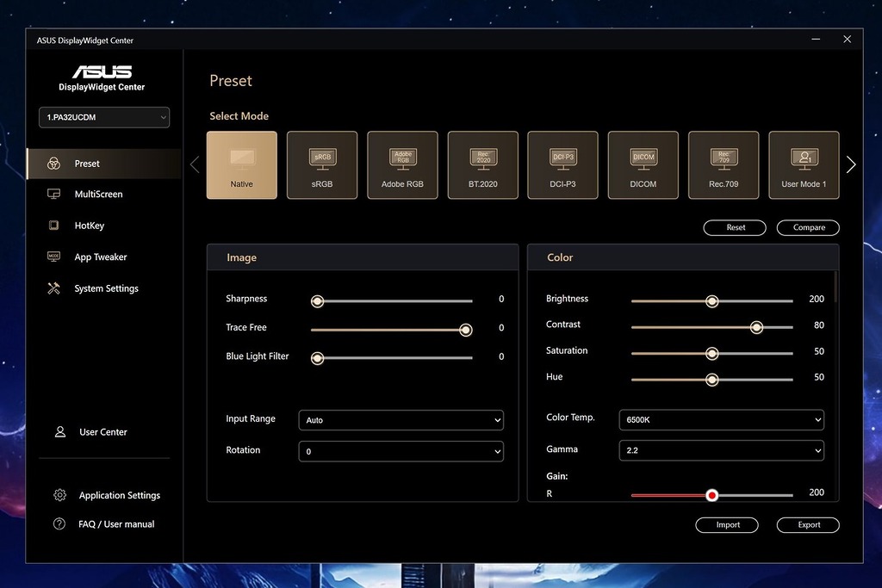The height and width of the screenshot is (588, 882).
Task: Select the sRGB preset mode
Action: coord(322,165)
